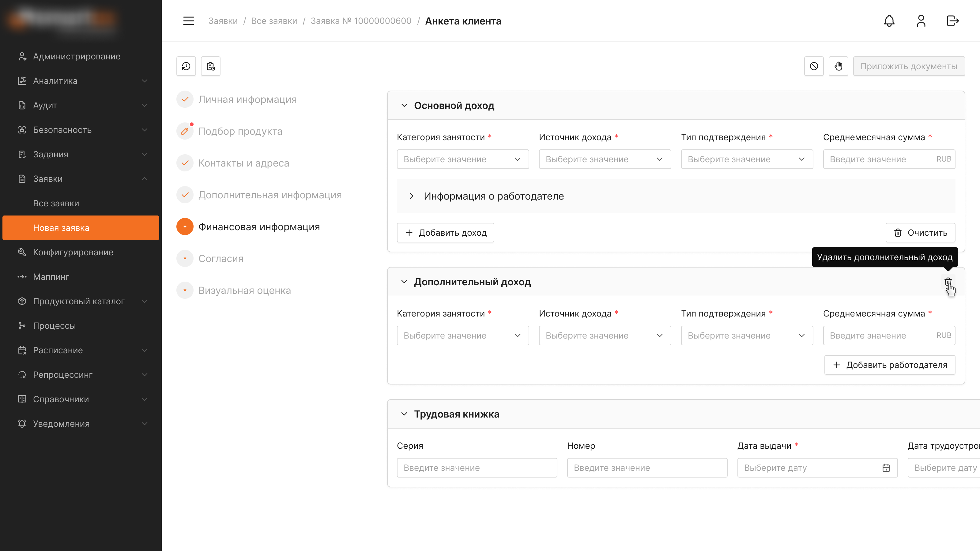The image size is (980, 551).
Task: Open Категория занятости dropdown in Основной доход
Action: [x=463, y=159]
